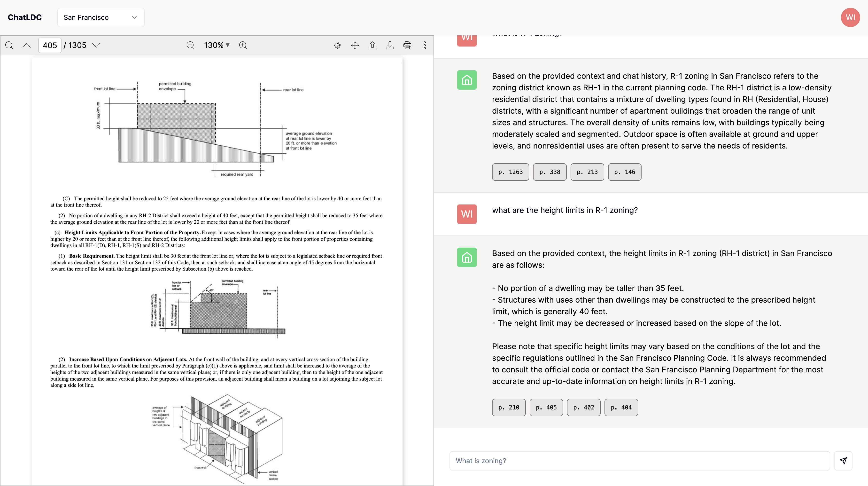
Task: Open more actions vertical dots menu
Action: 425,45
